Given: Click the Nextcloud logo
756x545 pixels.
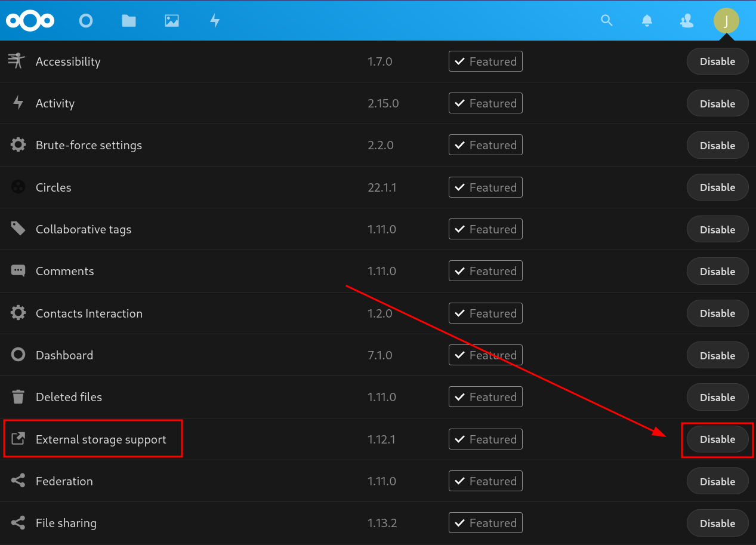Looking at the screenshot, I should pos(30,21).
